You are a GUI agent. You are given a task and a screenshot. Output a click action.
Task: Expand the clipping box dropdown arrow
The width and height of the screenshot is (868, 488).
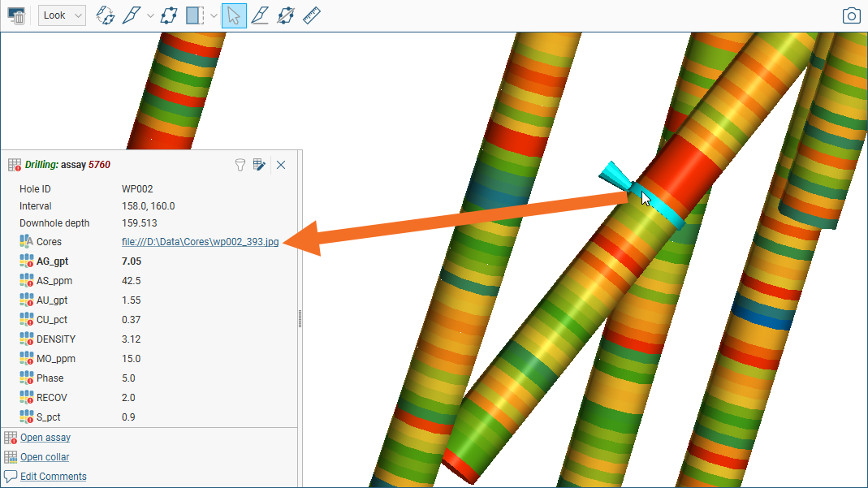pyautogui.click(x=214, y=15)
